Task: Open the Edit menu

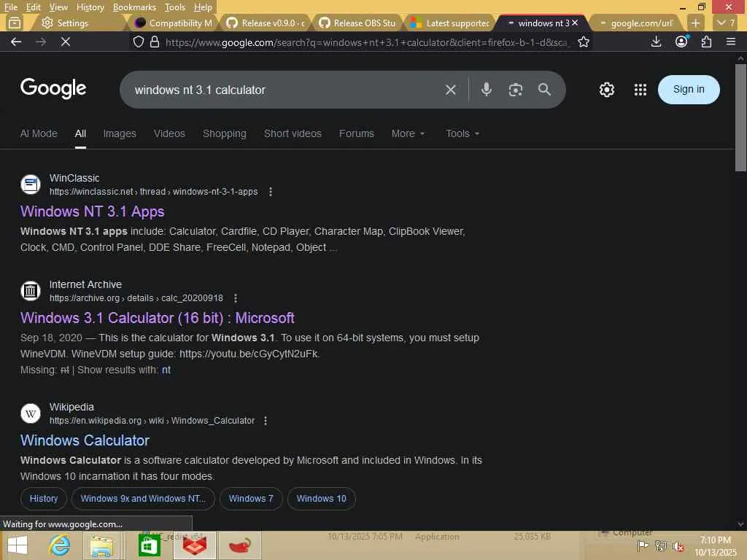Action: point(33,7)
